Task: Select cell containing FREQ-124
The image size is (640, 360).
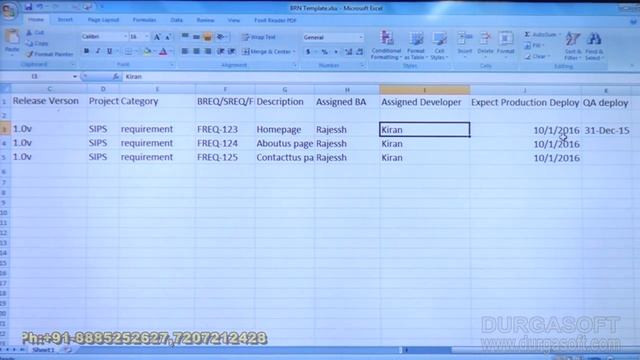Action: coord(225,143)
